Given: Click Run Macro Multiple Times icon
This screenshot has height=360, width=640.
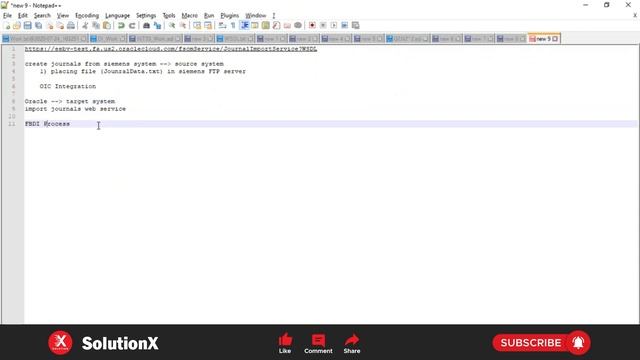Looking at the screenshot, I should coord(344,25).
